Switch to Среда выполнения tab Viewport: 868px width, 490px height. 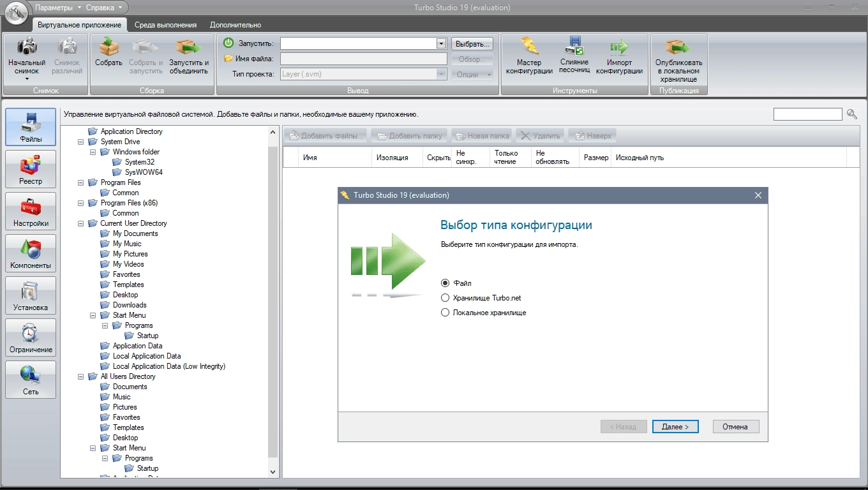165,25
